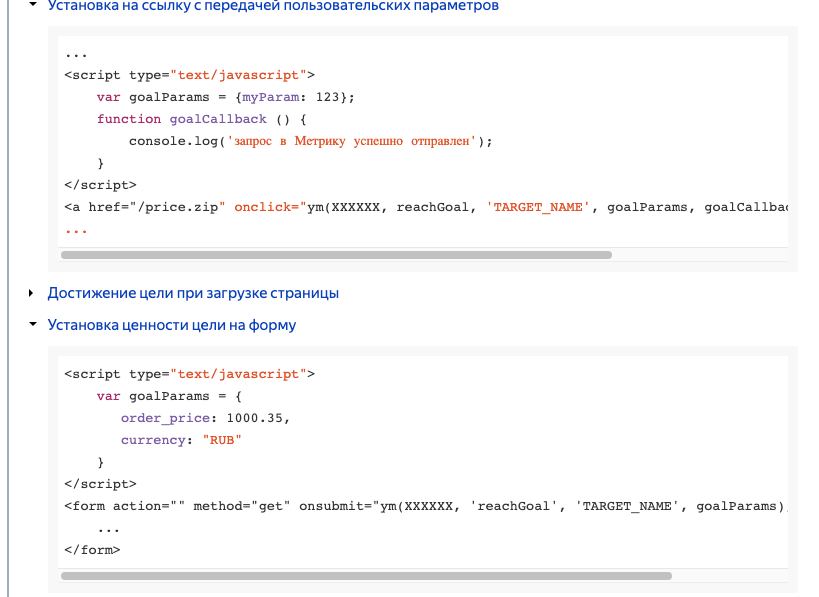Open 'Установка ценности цели на форму' heading

172,325
